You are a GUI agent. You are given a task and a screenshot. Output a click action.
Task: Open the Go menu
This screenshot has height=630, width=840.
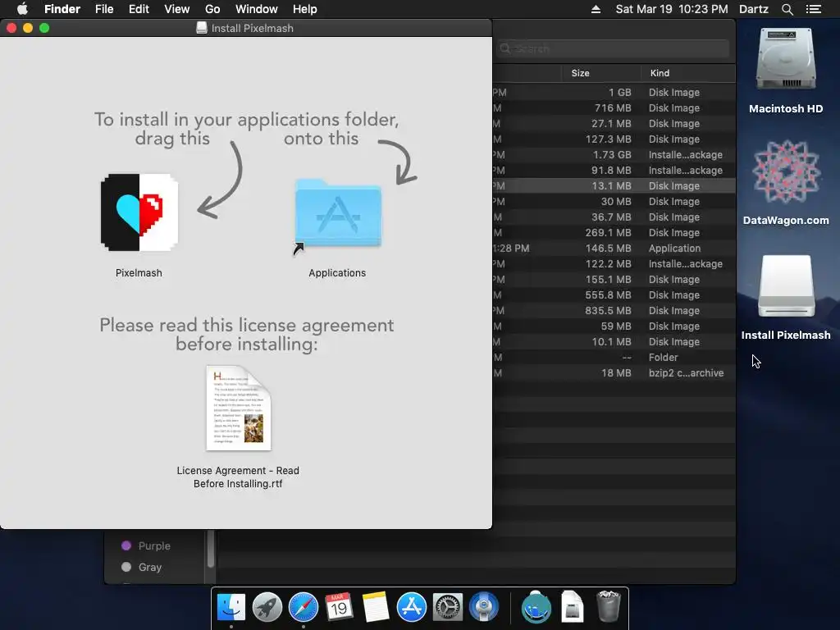point(212,9)
